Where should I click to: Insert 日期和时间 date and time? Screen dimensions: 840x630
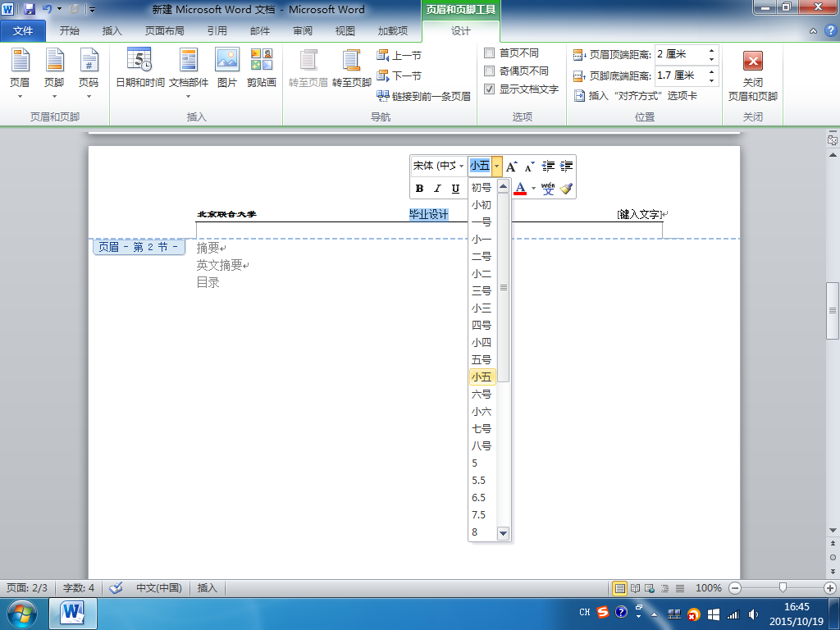click(139, 69)
